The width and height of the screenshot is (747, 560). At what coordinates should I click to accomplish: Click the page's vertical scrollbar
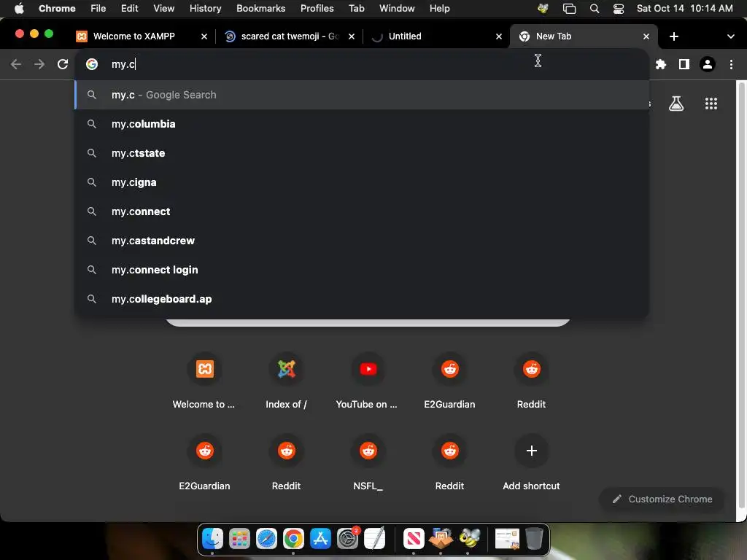(741, 295)
